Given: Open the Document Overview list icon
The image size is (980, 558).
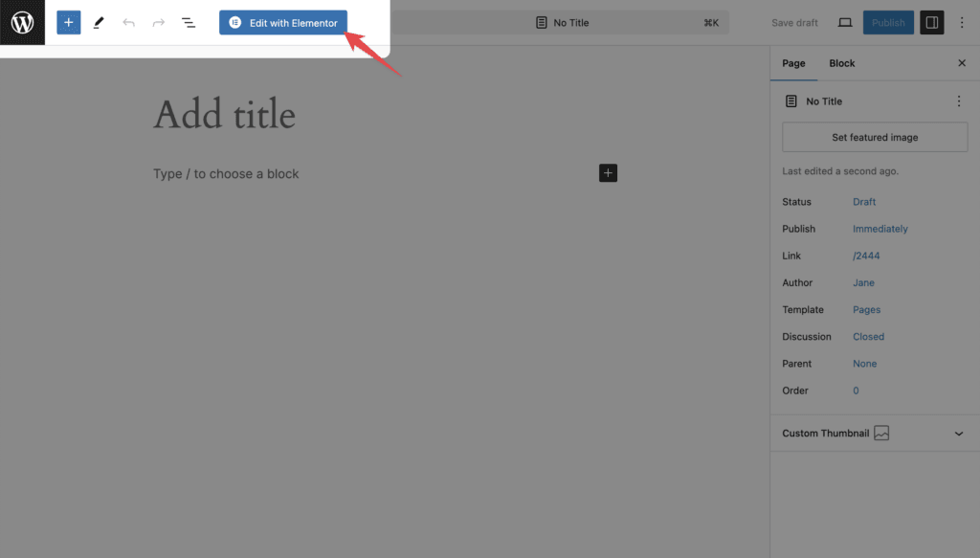Looking at the screenshot, I should point(189,23).
